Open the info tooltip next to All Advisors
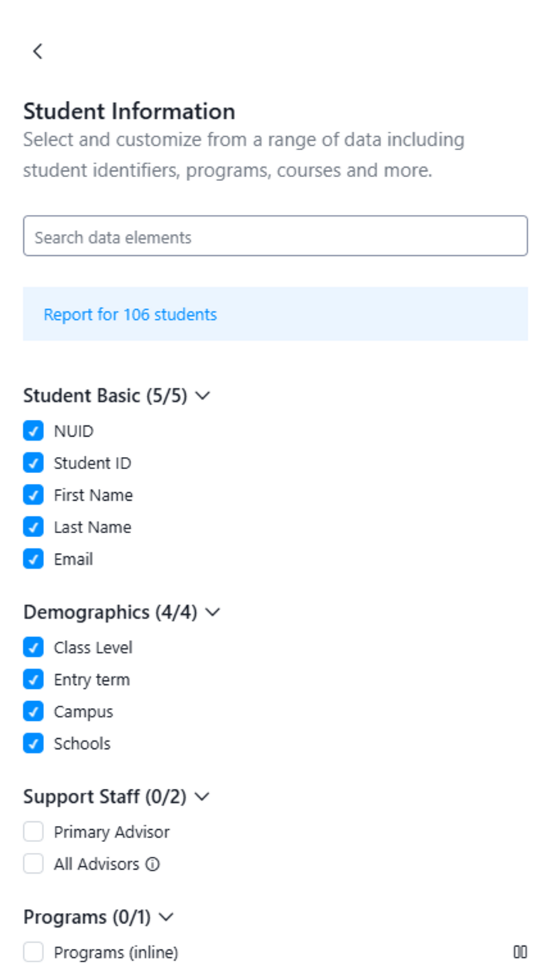555x980 pixels. point(153,864)
